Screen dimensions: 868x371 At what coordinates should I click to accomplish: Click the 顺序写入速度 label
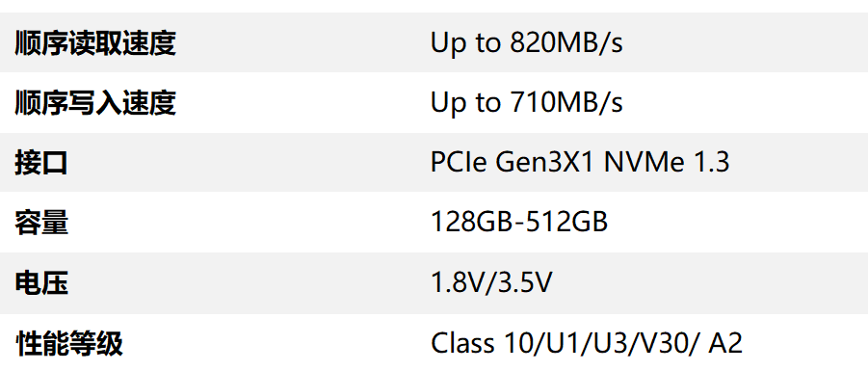pos(95,103)
